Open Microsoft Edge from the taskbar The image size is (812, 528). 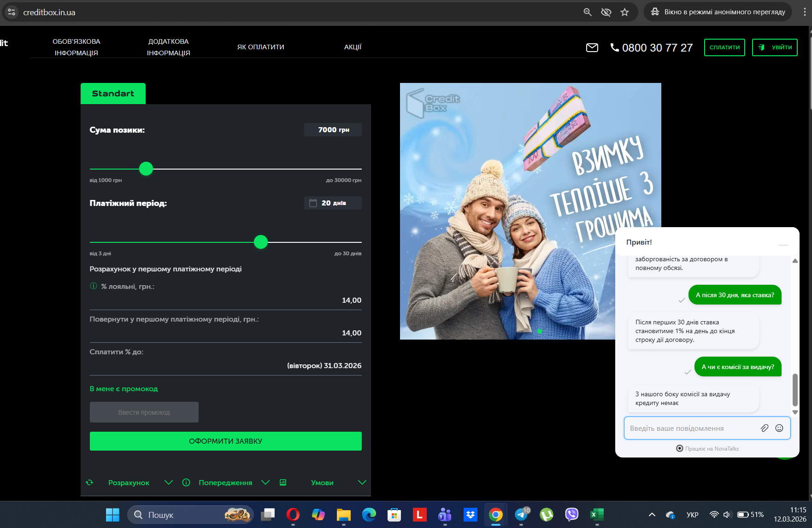pos(369,515)
